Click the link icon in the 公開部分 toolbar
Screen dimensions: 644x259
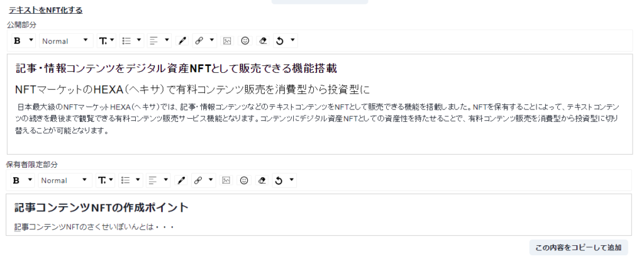coord(199,41)
